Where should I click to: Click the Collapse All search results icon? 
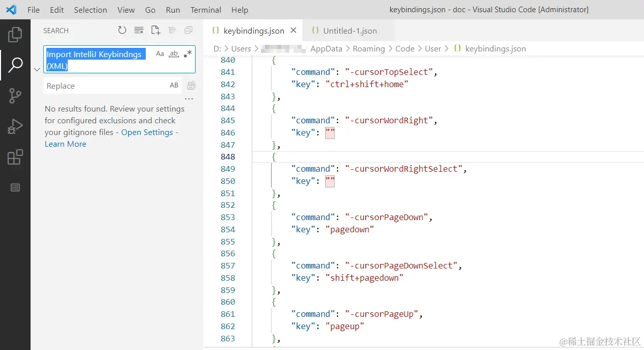point(189,31)
